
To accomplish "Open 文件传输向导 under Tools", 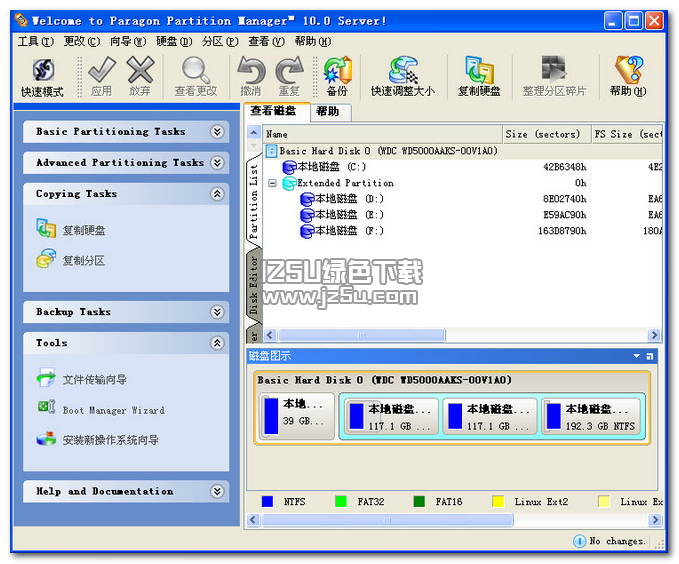I will coord(46,377).
